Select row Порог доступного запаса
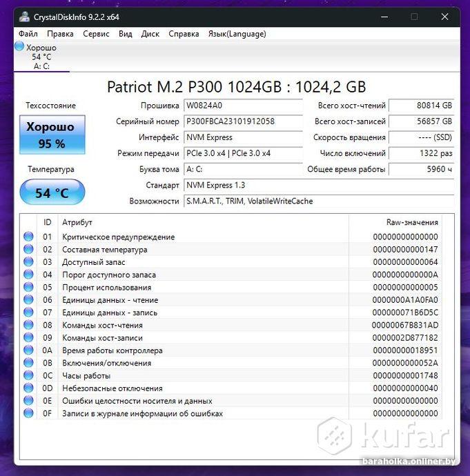The height and width of the screenshot is (476, 470). 231,275
